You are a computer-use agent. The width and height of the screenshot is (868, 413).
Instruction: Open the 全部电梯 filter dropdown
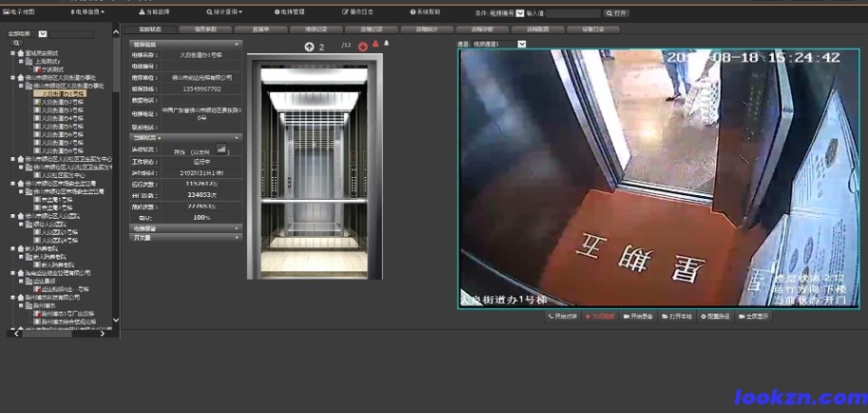43,33
